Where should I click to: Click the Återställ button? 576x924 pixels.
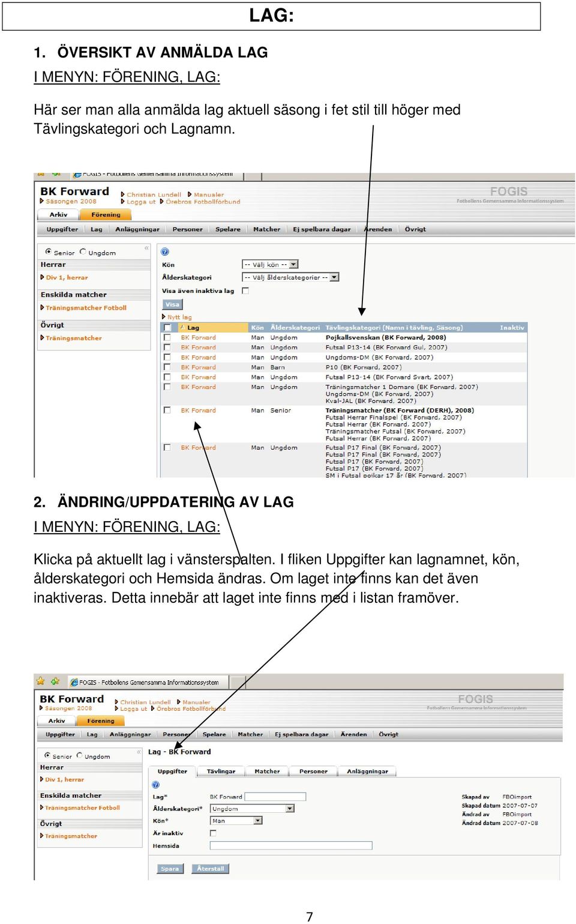211,868
